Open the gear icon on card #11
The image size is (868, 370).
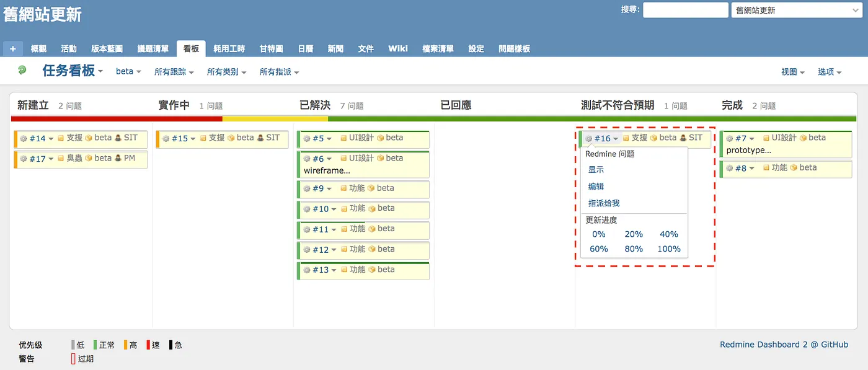[x=306, y=230]
